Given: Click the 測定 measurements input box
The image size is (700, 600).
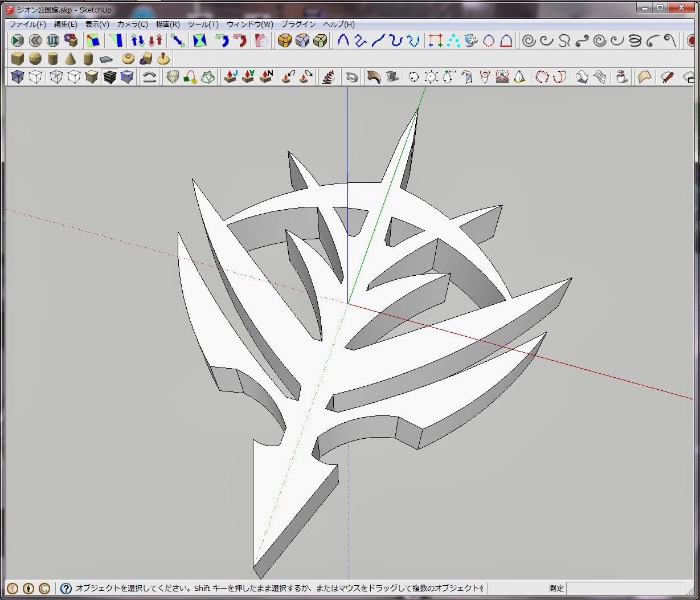Looking at the screenshot, I should click(624, 589).
